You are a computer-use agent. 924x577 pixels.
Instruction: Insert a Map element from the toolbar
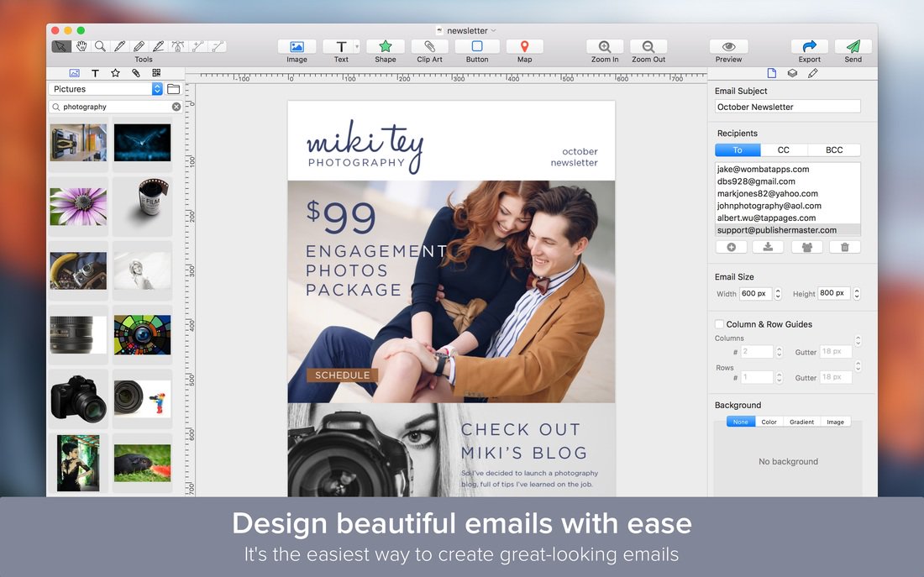pos(524,47)
